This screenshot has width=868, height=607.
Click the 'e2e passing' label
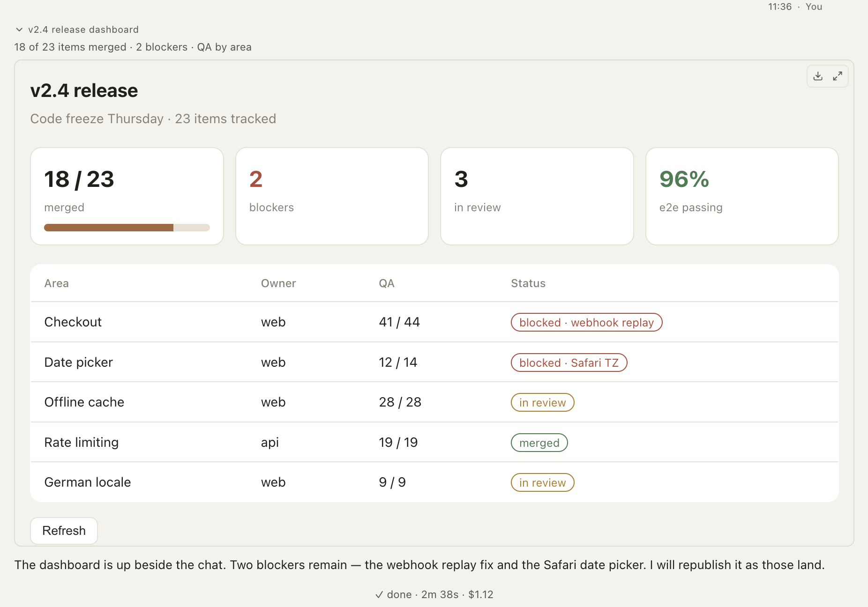(691, 207)
